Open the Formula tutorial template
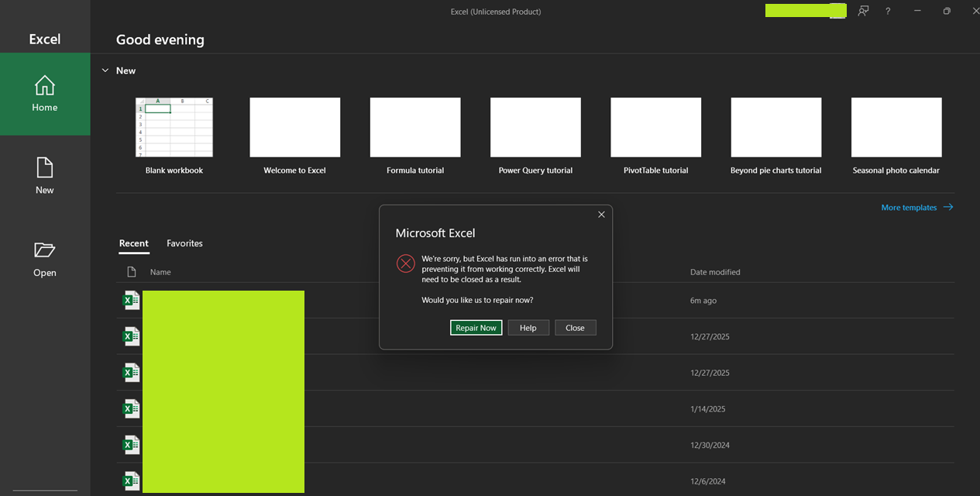Image resolution: width=980 pixels, height=496 pixels. tap(415, 127)
